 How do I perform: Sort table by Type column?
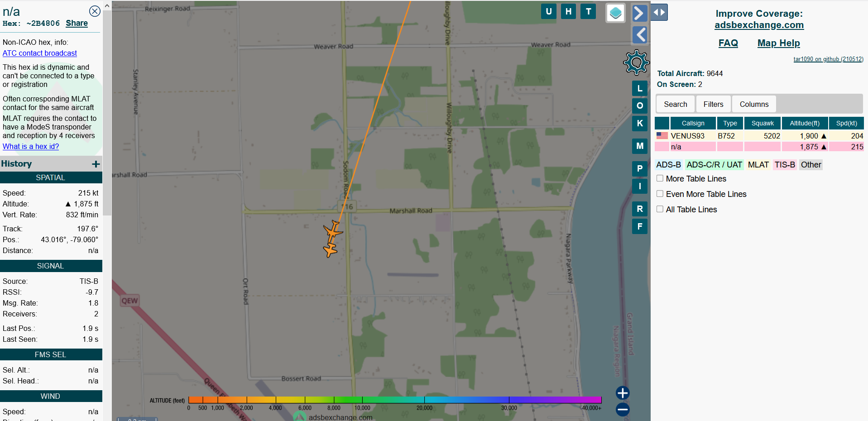click(x=730, y=123)
